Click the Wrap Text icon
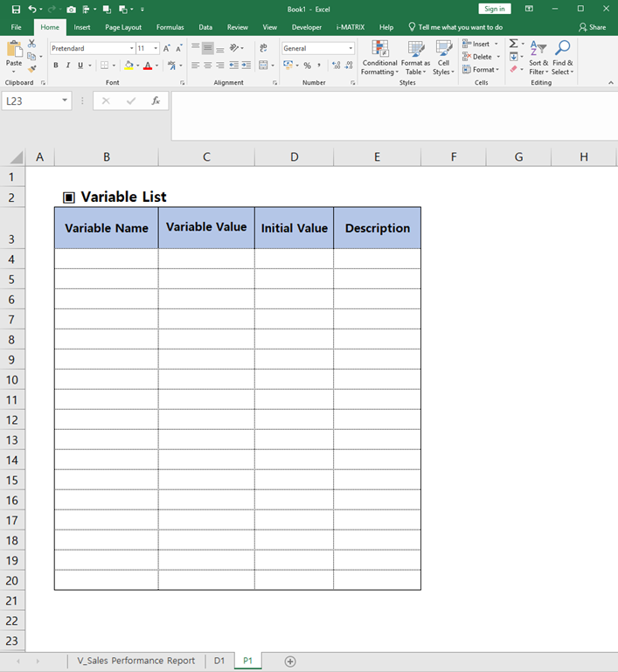Screen dimensions: 618x672 coord(264,48)
